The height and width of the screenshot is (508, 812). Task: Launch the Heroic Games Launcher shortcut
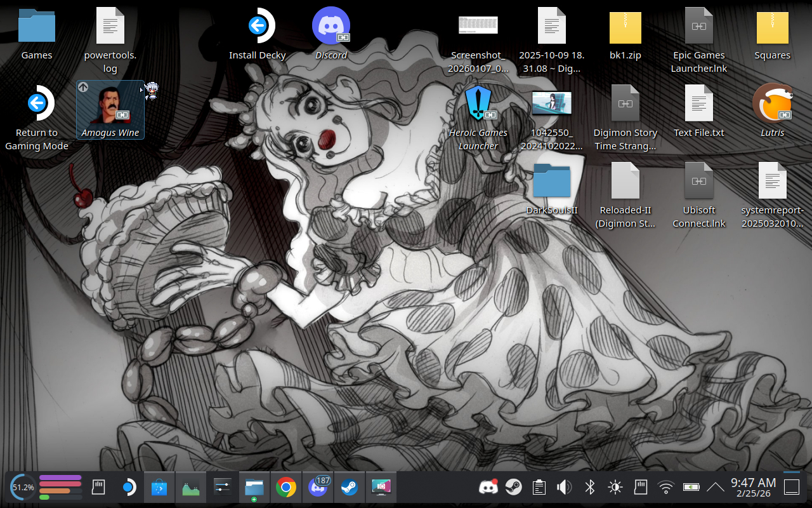pos(478,104)
